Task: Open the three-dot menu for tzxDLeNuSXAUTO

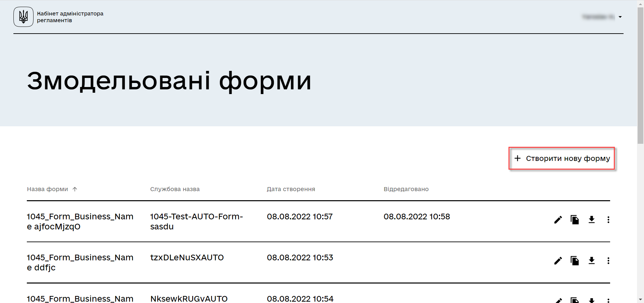Action: click(608, 261)
